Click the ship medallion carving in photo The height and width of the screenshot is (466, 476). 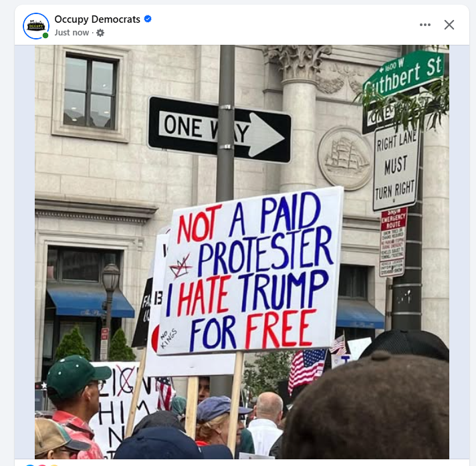[346, 158]
